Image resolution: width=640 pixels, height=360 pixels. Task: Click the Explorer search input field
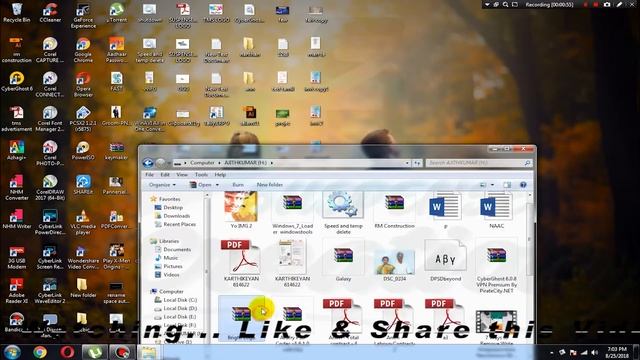click(478, 163)
